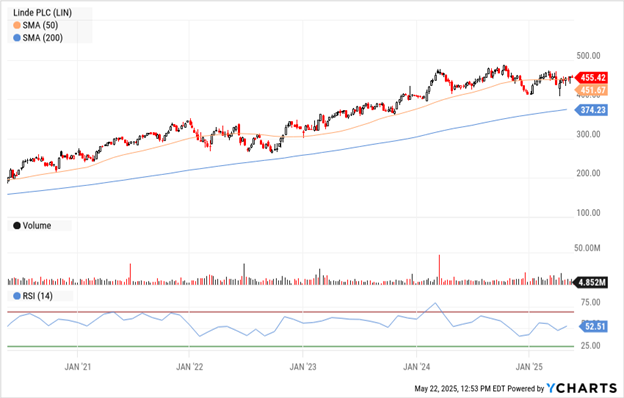Click the black Volume legend dot
The width and height of the screenshot is (624, 398).
pyautogui.click(x=17, y=226)
